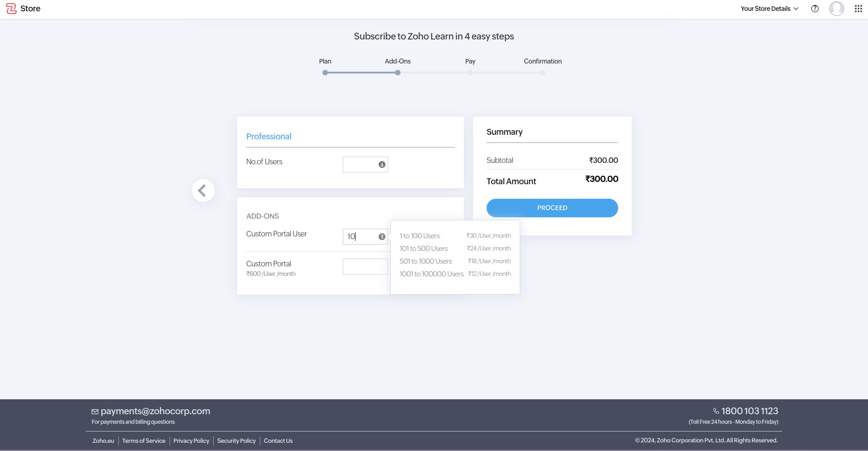Click the envelope icon beside payments email
This screenshot has height=451, width=868.
tap(95, 412)
